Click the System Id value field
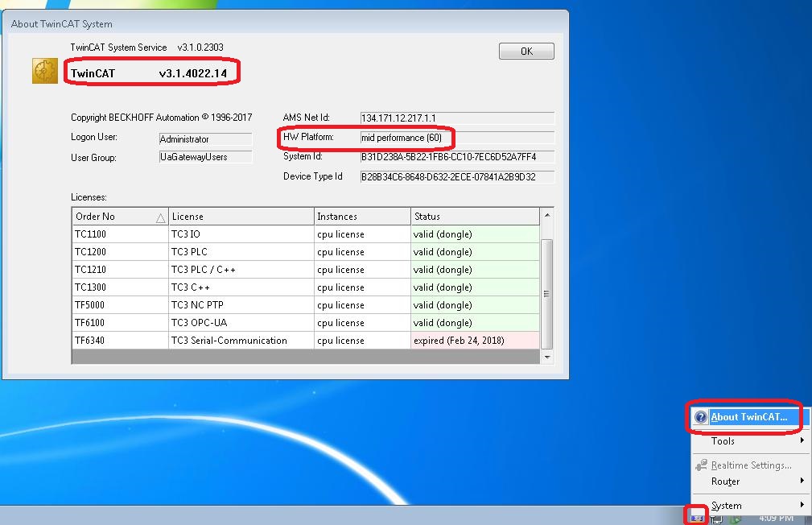This screenshot has height=525, width=812. [456, 157]
